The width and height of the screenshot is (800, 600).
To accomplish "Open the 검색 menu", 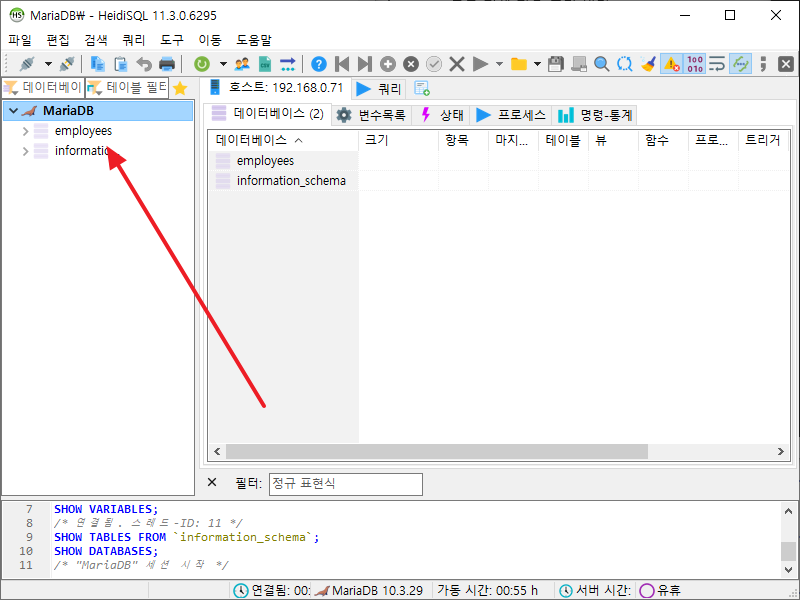I will tap(96, 40).
